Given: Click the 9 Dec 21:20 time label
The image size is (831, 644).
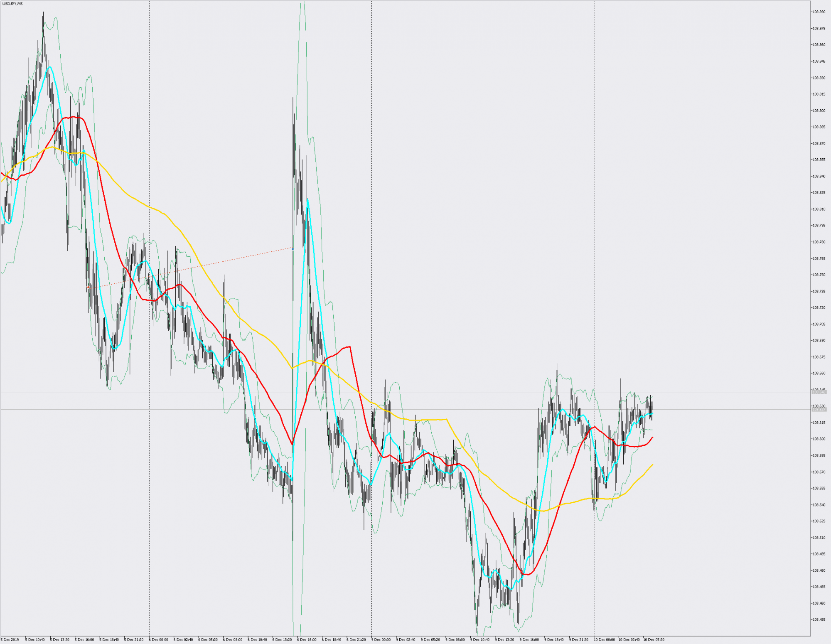Looking at the screenshot, I should pyautogui.click(x=579, y=640).
